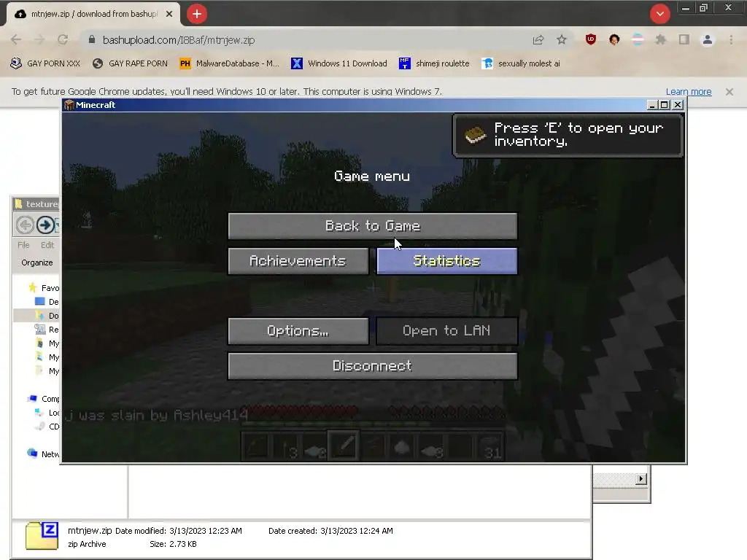
Task: Select the sword hotbar slot
Action: point(344,446)
